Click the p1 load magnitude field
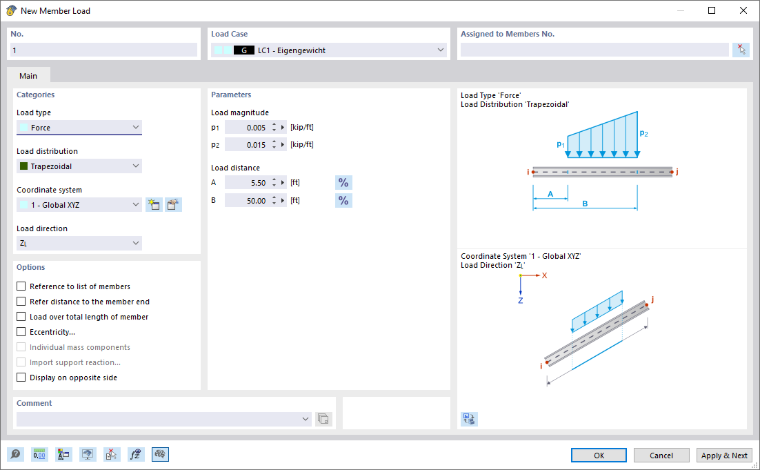The height and width of the screenshot is (470, 760). [x=247, y=127]
